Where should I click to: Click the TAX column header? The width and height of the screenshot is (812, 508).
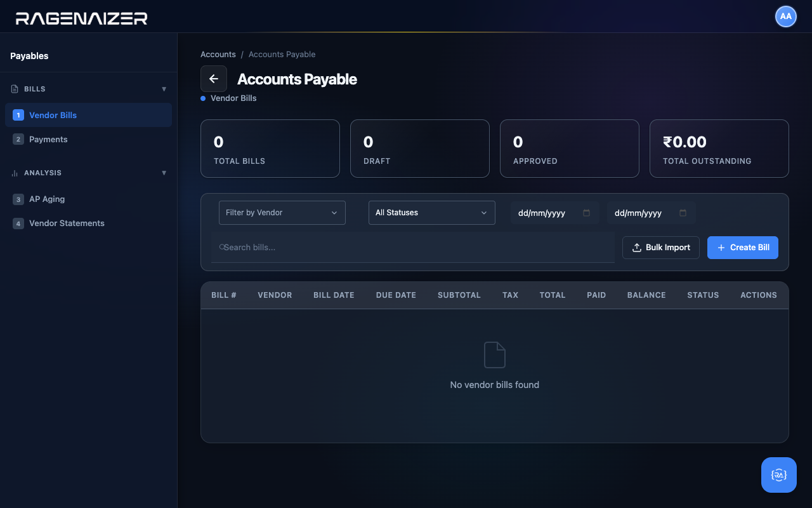tap(510, 295)
